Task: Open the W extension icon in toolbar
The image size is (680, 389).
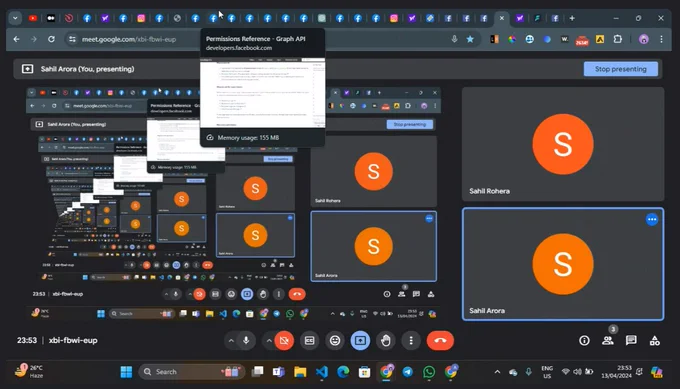Action: click(564, 39)
